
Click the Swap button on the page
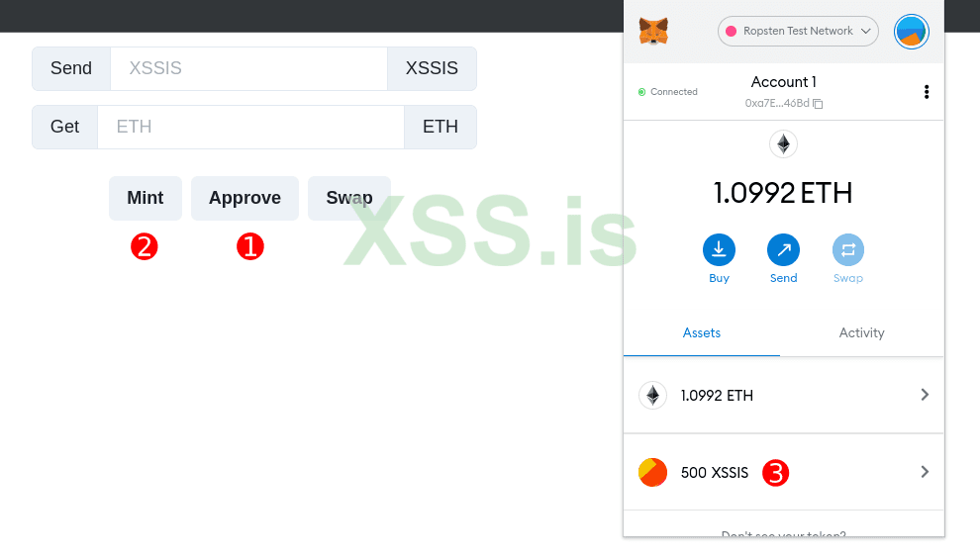349,198
